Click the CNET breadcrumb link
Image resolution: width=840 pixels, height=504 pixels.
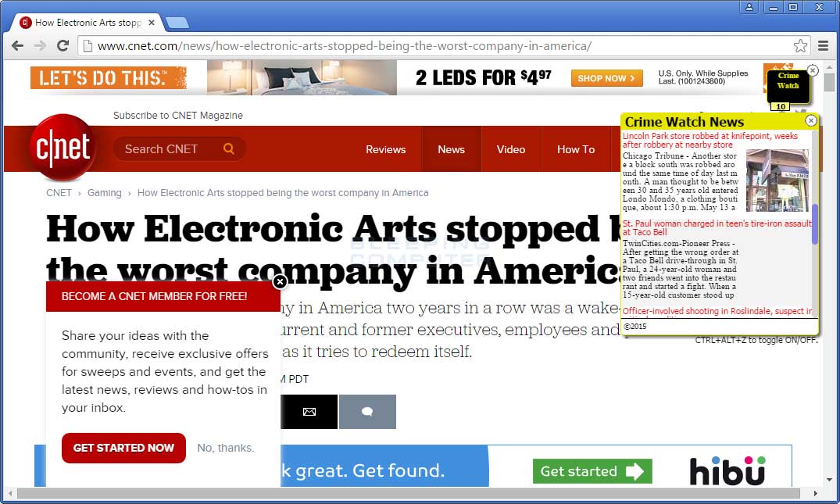click(59, 193)
